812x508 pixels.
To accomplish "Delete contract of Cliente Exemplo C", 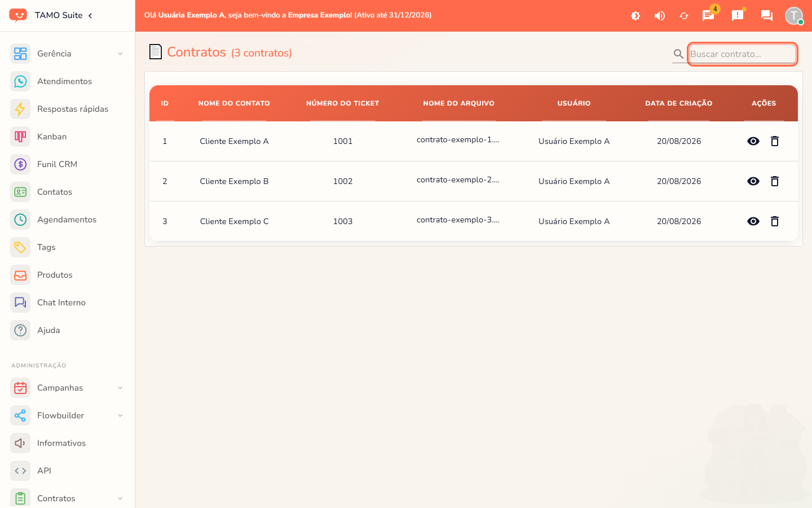I will tap(775, 221).
